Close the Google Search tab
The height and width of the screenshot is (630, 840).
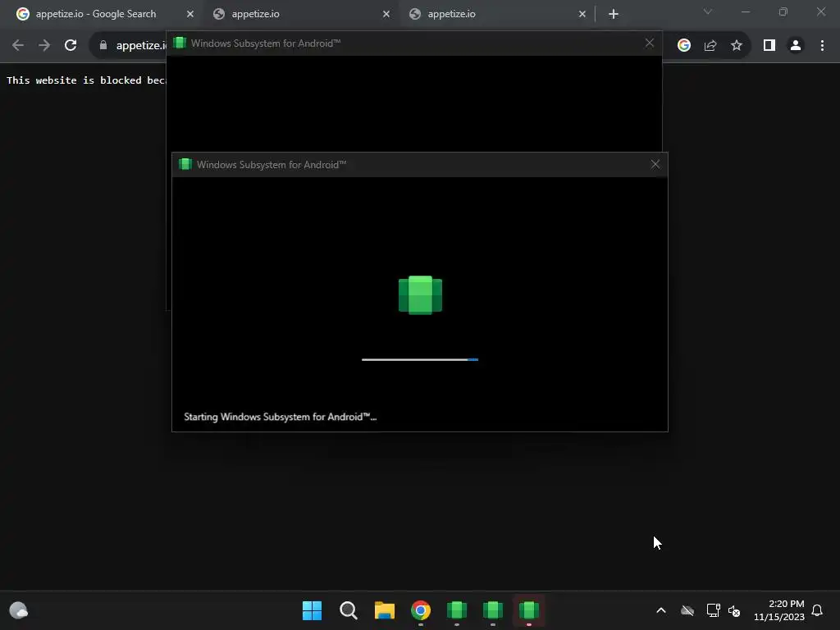tap(190, 14)
